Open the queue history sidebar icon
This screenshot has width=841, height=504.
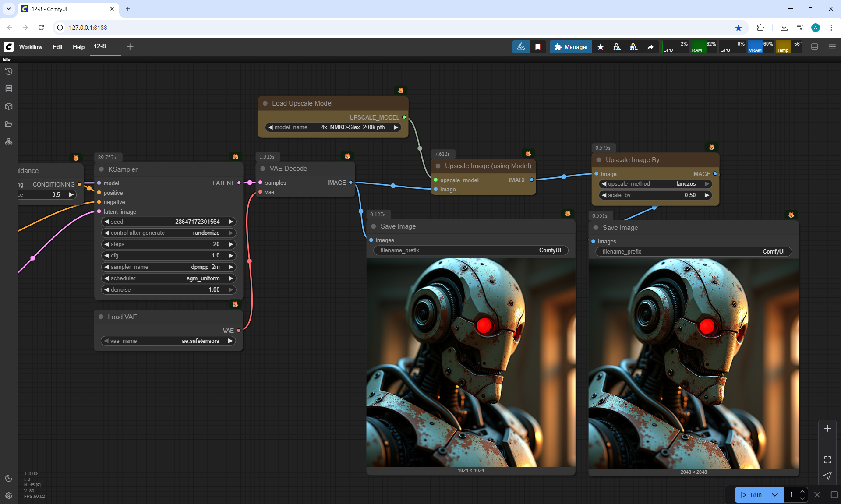point(9,71)
